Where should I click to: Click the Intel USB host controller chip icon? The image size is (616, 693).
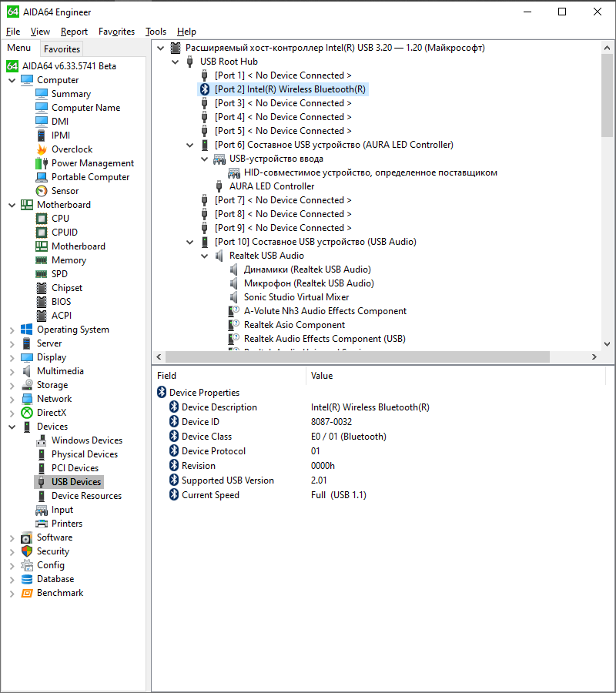click(176, 48)
